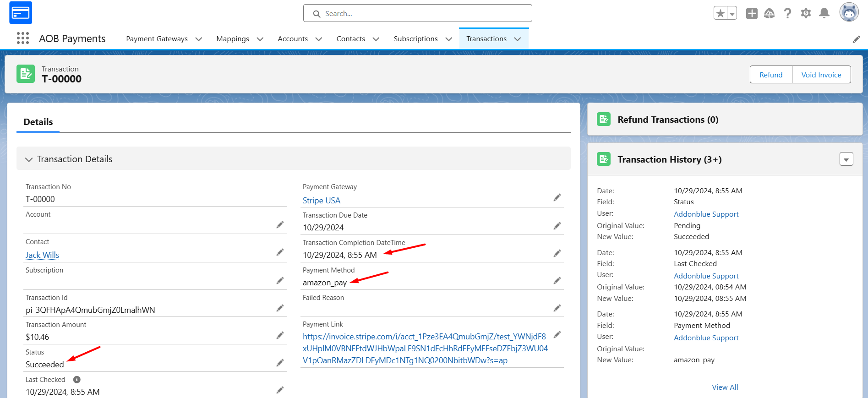Click the Favorites star icon
This screenshot has height=398, width=868.
(x=721, y=13)
